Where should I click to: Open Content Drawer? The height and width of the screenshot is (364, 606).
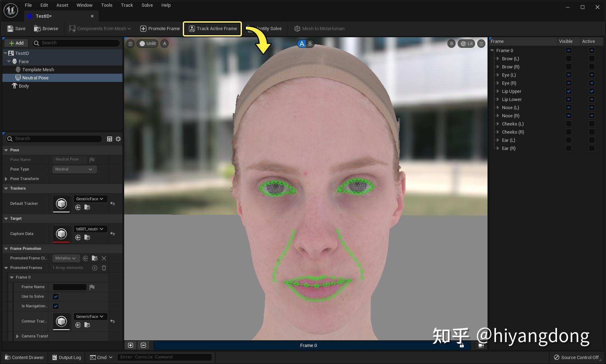[x=24, y=357]
